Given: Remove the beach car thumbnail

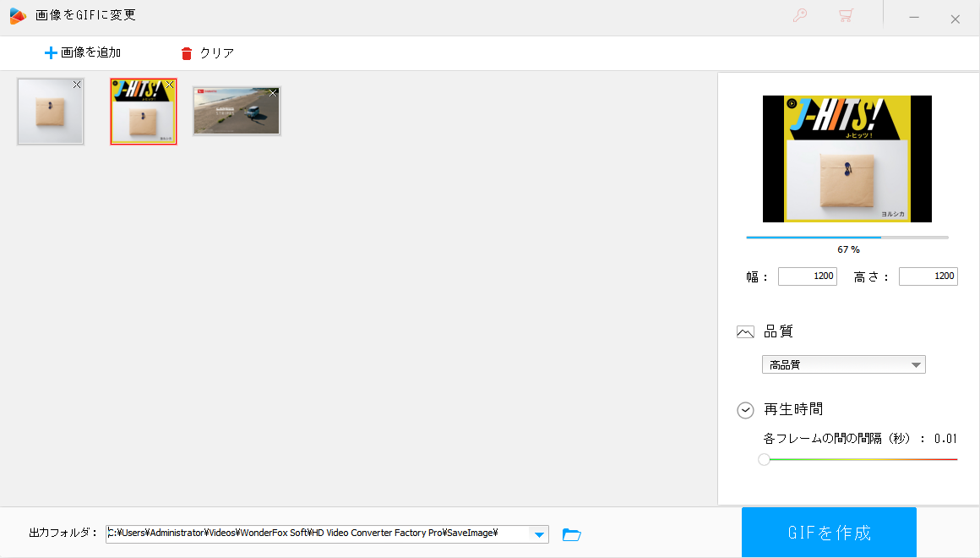Looking at the screenshot, I should click(x=273, y=93).
